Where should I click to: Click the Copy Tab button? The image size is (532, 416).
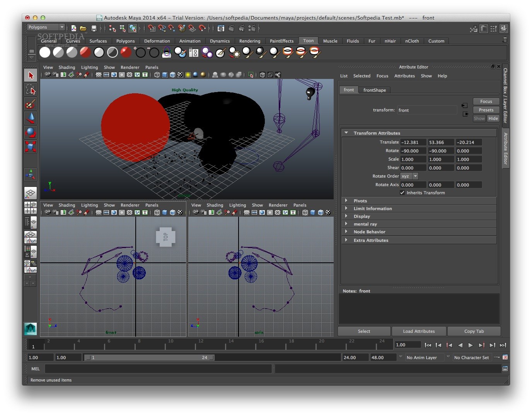click(x=474, y=331)
